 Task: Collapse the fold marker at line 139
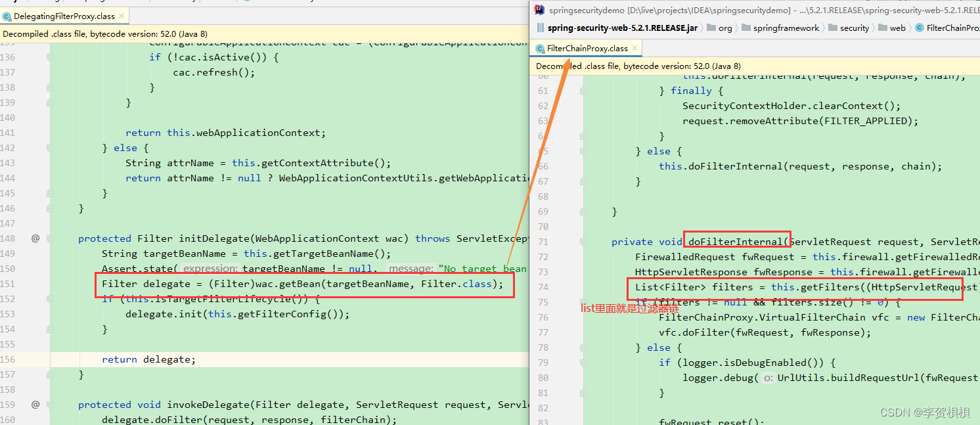[50, 102]
